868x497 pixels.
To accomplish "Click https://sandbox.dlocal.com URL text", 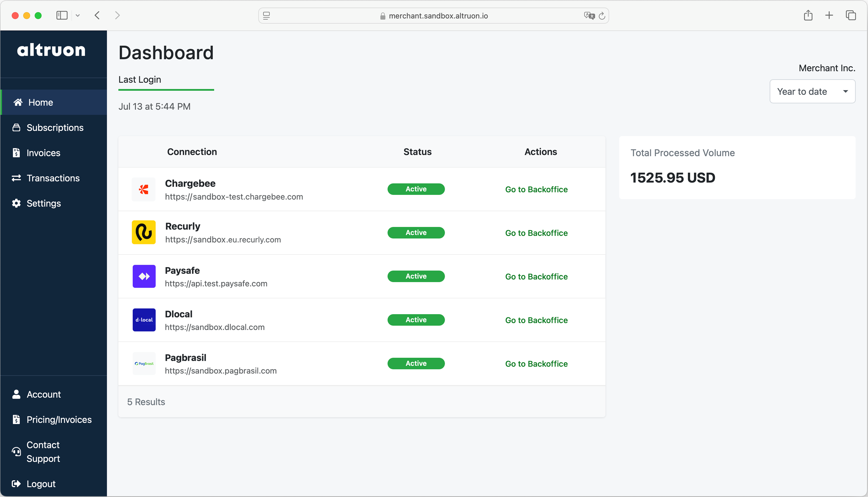I will tap(214, 327).
